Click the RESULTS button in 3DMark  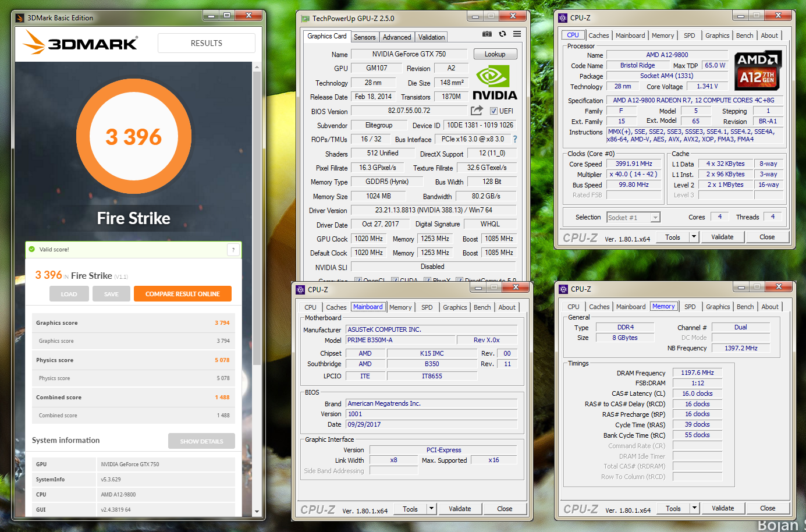point(207,43)
